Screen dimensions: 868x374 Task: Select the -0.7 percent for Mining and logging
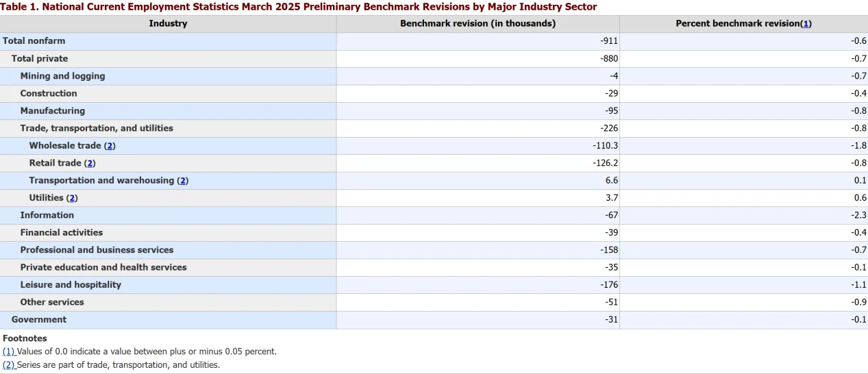pyautogui.click(x=858, y=76)
